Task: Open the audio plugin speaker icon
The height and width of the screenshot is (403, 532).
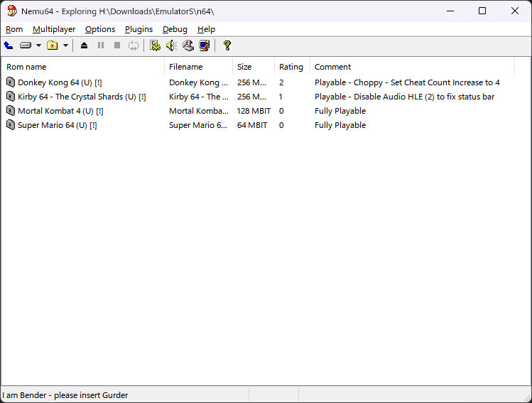Action: click(x=172, y=45)
